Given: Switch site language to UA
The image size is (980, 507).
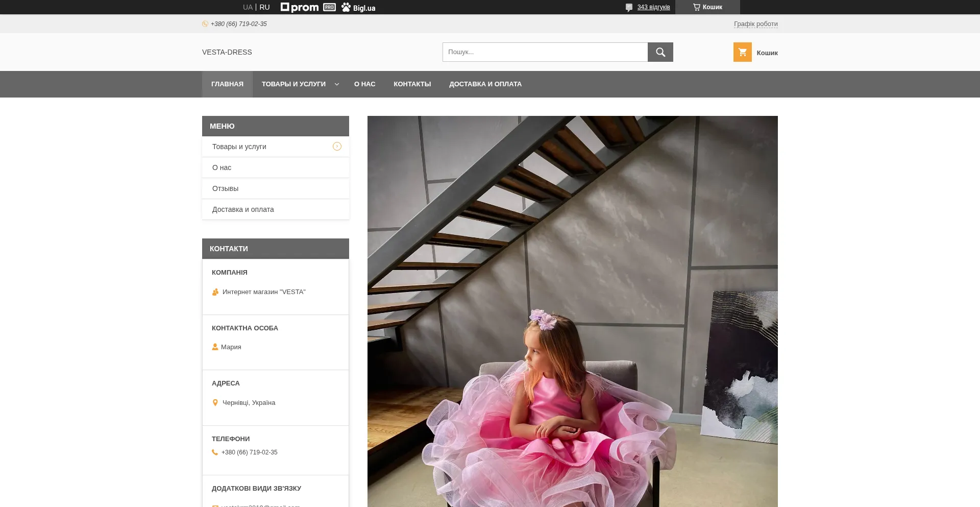Looking at the screenshot, I should point(248,7).
